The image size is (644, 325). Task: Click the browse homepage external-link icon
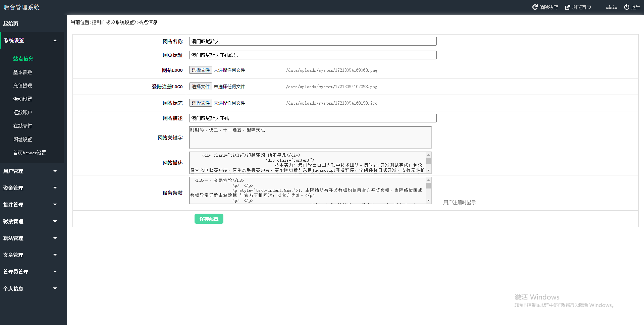pos(568,7)
